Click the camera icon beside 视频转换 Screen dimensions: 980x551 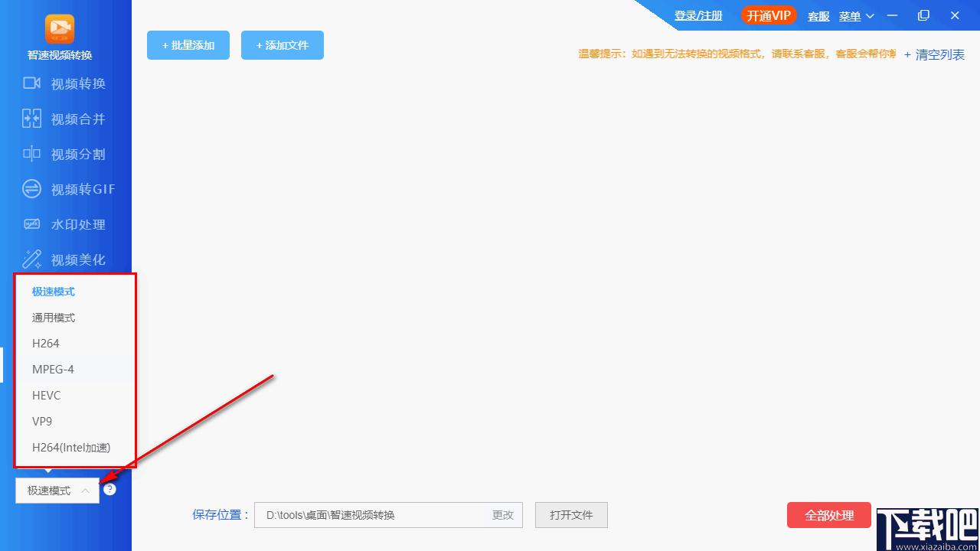31,83
